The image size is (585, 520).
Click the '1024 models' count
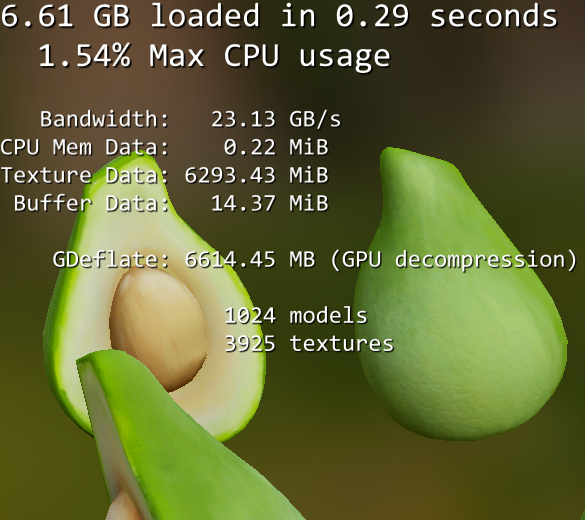point(296,316)
